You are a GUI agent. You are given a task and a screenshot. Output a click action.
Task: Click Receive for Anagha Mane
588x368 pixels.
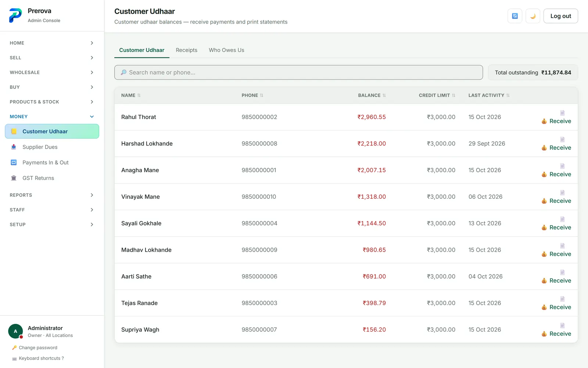pyautogui.click(x=556, y=174)
